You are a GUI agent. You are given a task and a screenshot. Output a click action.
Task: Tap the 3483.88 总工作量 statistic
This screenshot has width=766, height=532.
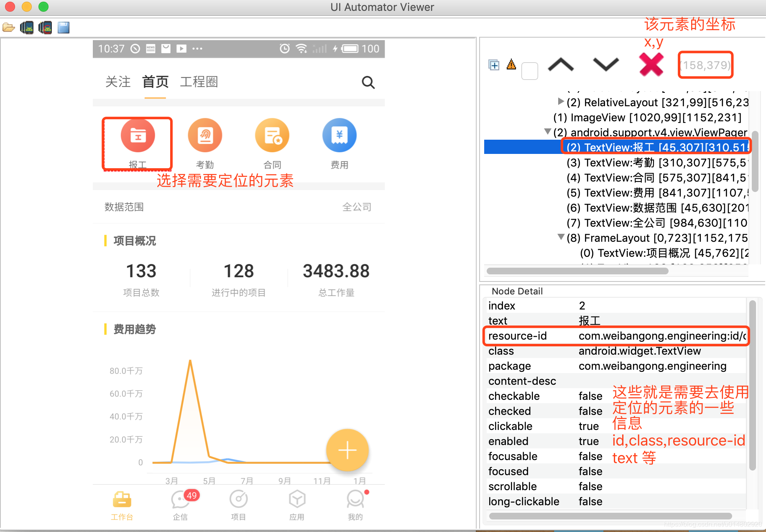tap(336, 279)
